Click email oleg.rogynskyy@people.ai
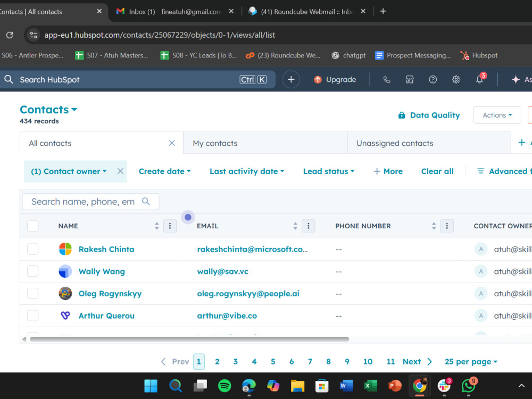The height and width of the screenshot is (399, 532). (248, 294)
